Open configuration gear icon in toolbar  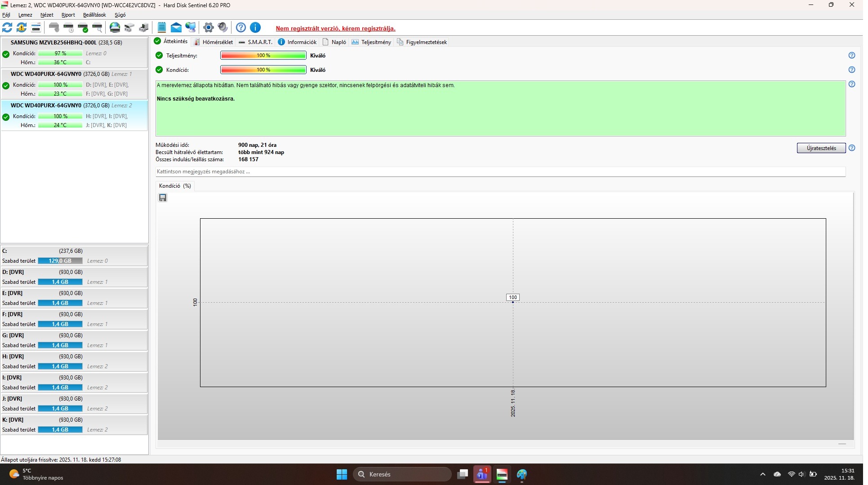(x=208, y=28)
